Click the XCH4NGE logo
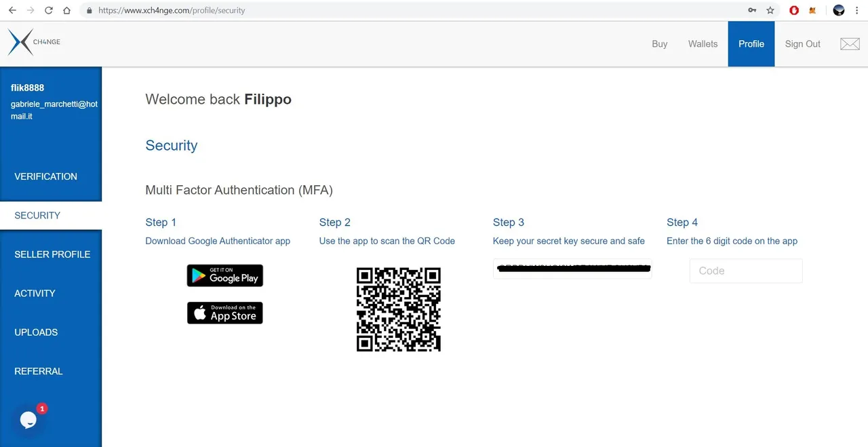 [x=34, y=42]
